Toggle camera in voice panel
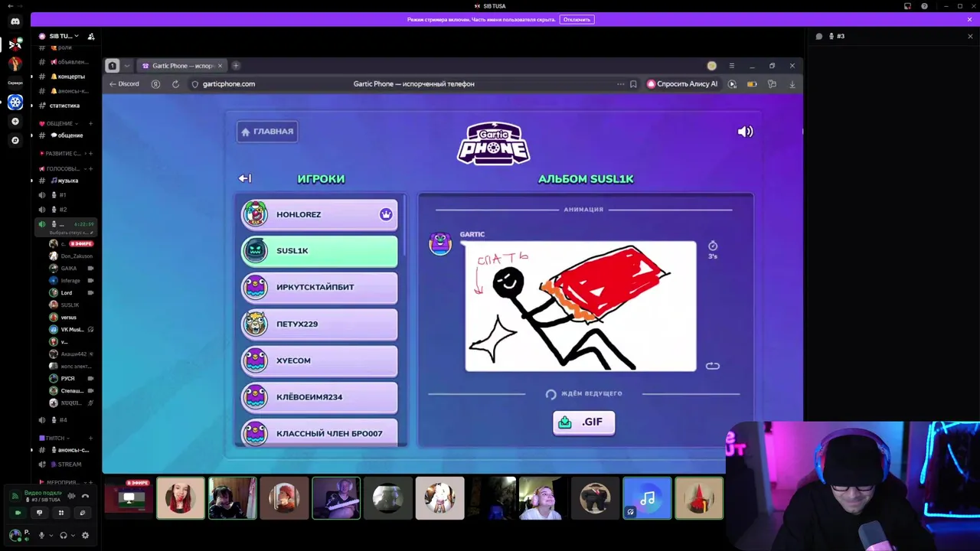 click(x=18, y=513)
